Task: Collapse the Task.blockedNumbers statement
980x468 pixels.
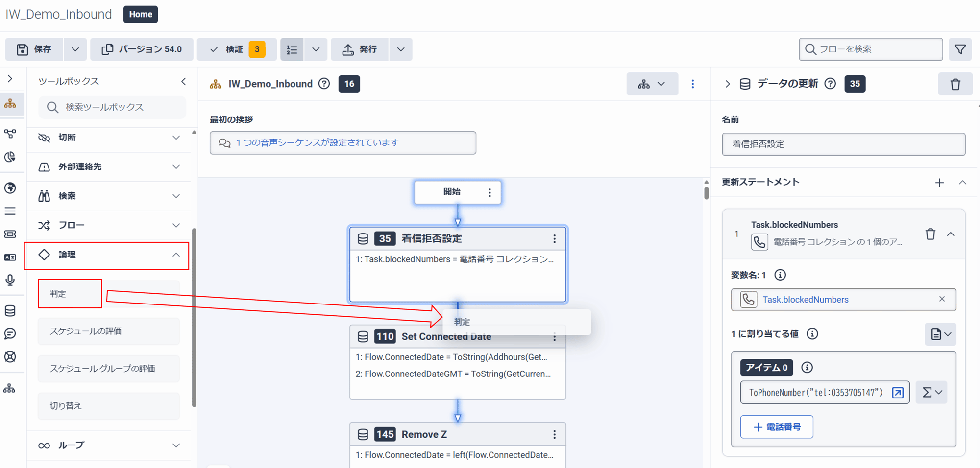Action: [x=951, y=234]
